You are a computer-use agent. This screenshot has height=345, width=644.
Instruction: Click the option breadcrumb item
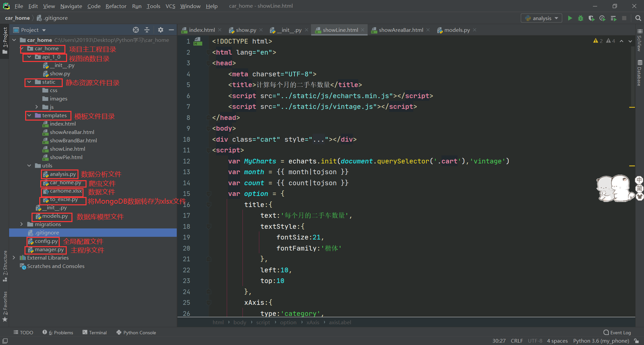288,322
